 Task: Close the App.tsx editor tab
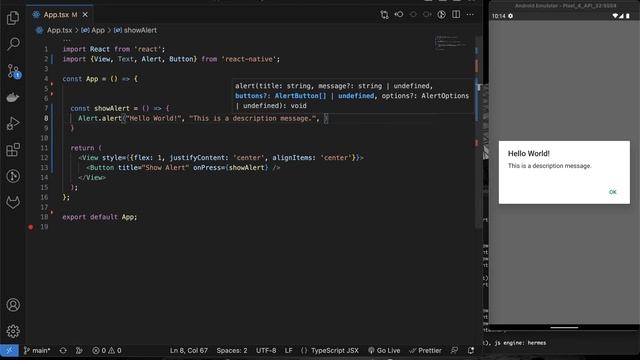pyautogui.click(x=85, y=15)
